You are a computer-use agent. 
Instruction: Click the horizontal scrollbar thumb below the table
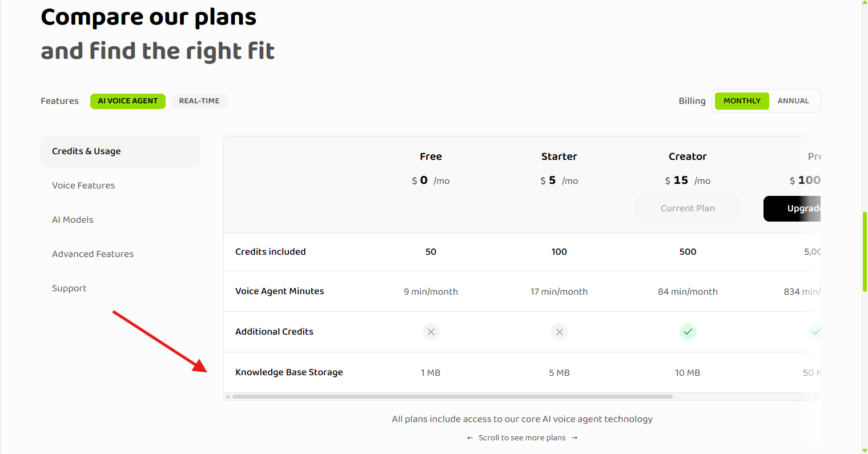pyautogui.click(x=451, y=396)
